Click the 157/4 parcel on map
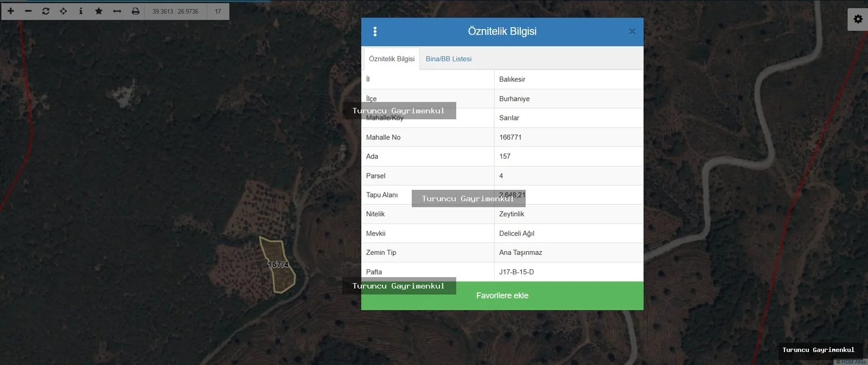Image resolution: width=868 pixels, height=365 pixels. [277, 265]
